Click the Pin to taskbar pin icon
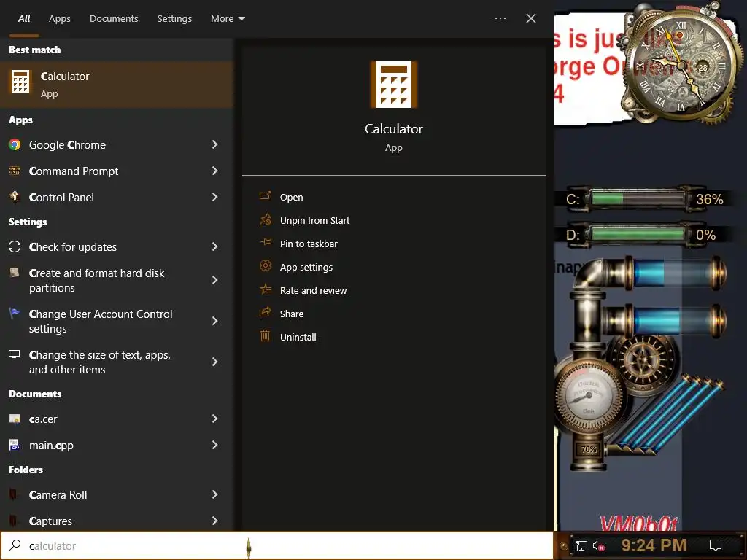The height and width of the screenshot is (560, 747). pyautogui.click(x=266, y=242)
